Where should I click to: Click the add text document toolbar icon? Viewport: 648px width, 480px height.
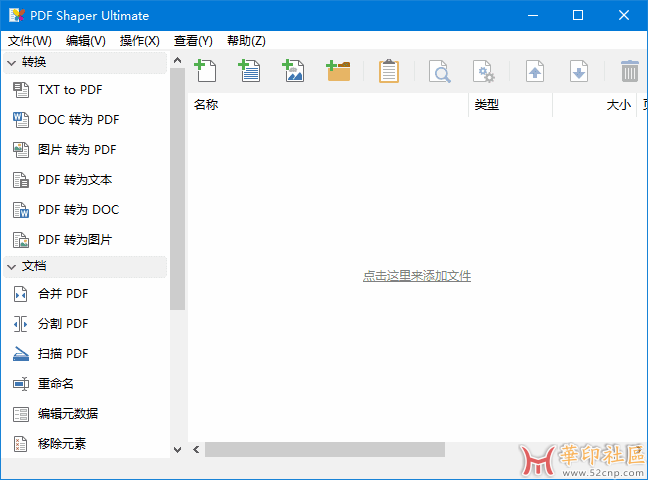tap(249, 71)
